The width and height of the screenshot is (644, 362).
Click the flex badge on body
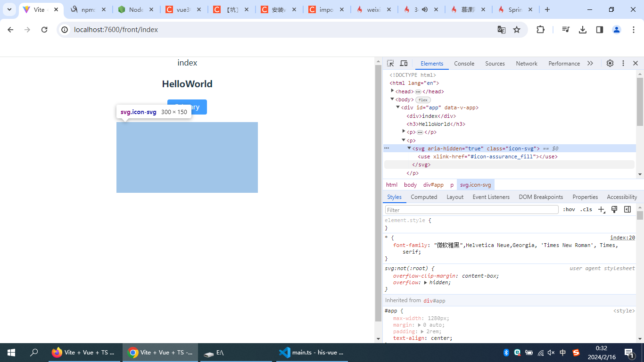click(x=423, y=100)
